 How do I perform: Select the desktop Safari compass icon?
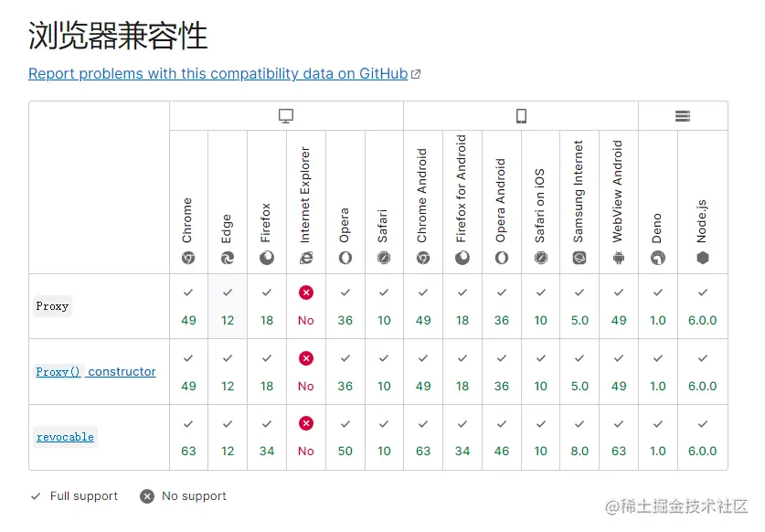pos(384,258)
